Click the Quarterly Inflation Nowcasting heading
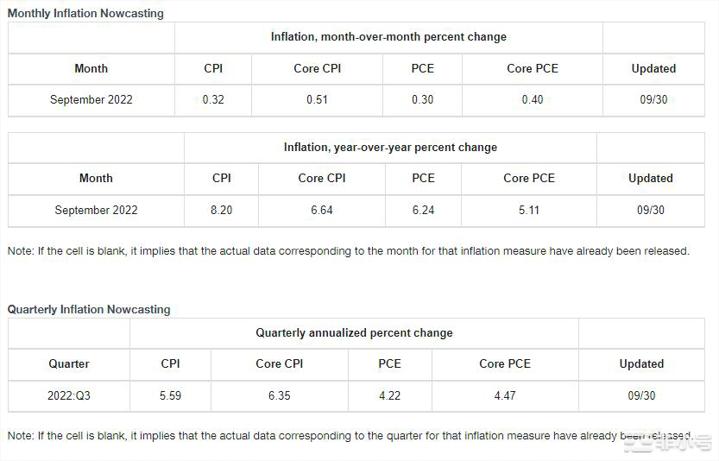Viewport: 719px width, 461px height. pos(89,309)
